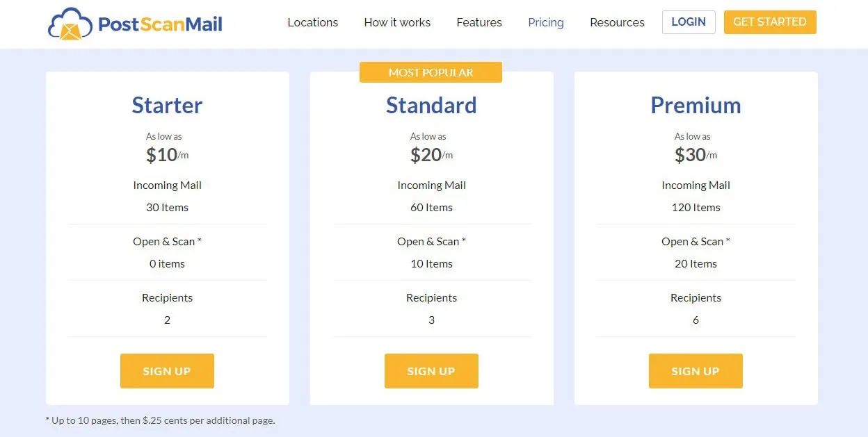The height and width of the screenshot is (437, 868).
Task: Sign up for the Premium plan
Action: pos(696,371)
